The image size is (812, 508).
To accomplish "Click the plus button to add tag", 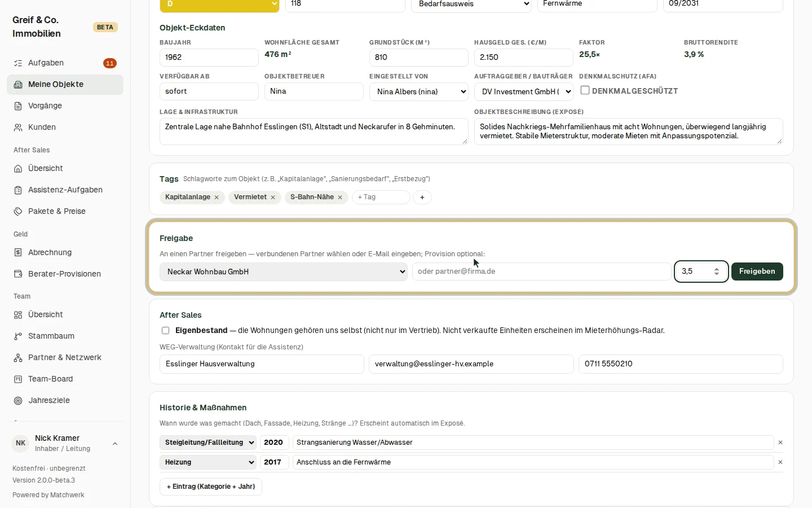I will 422,198.
